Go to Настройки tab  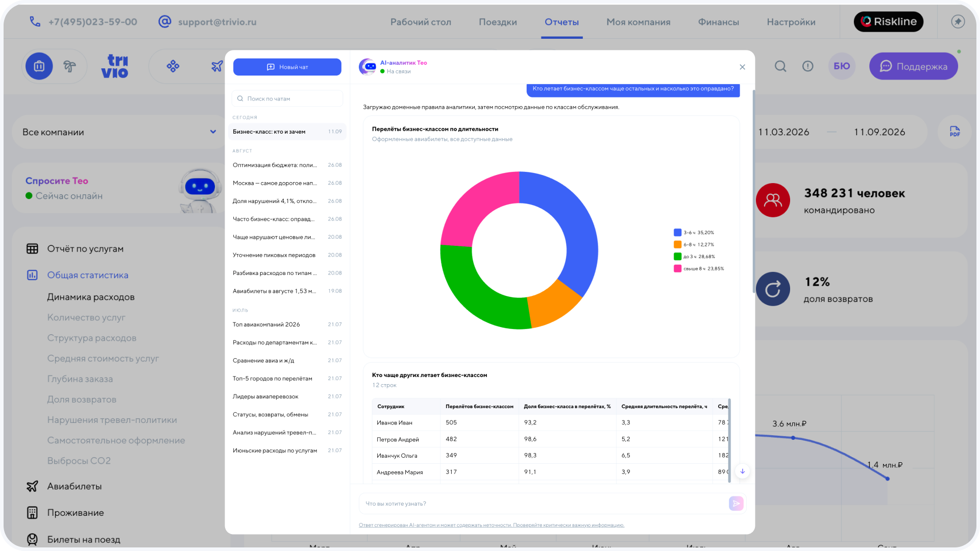pos(791,22)
